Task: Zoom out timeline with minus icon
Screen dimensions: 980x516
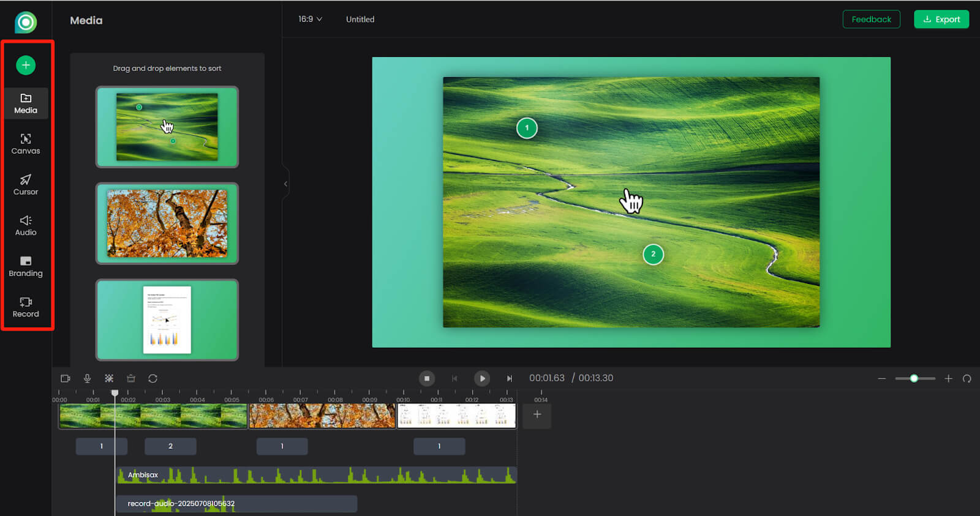Action: click(x=882, y=378)
